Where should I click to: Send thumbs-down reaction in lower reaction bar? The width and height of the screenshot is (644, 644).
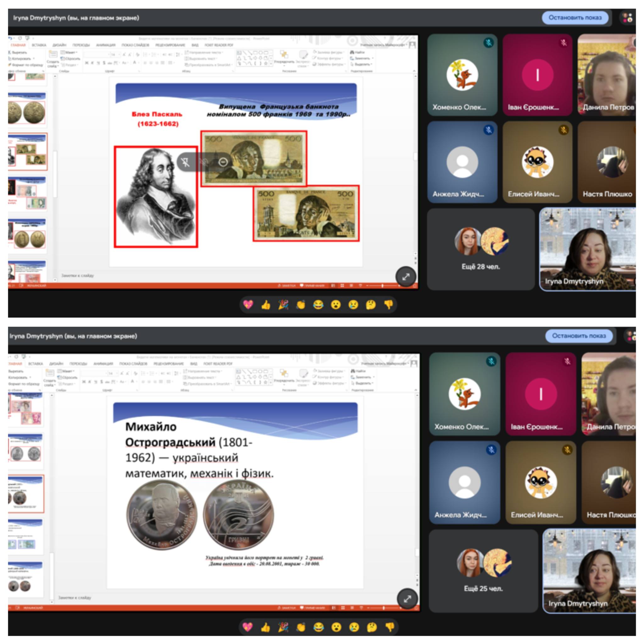[x=389, y=627]
